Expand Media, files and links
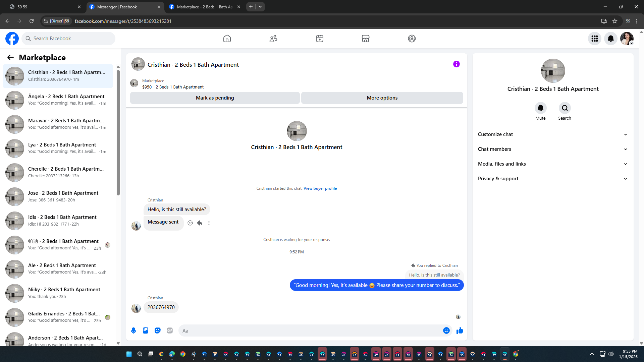This screenshot has height=362, width=644. 552,164
